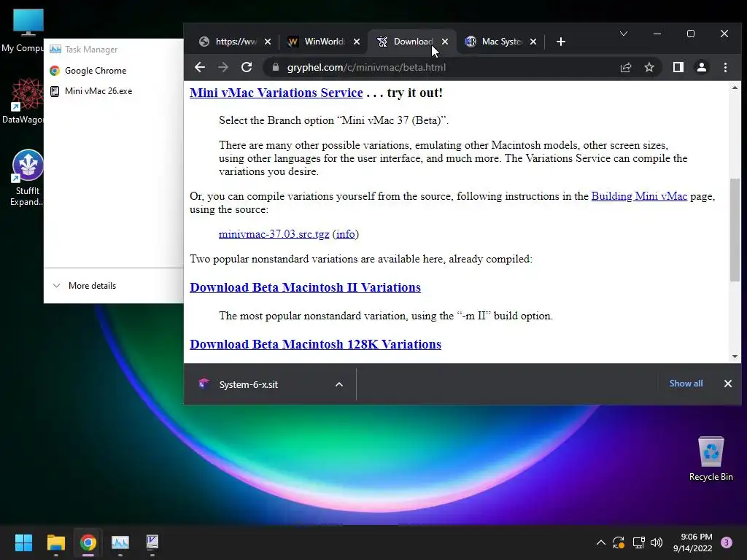
Task: Open the Building Mini vMac page link
Action: (x=639, y=196)
